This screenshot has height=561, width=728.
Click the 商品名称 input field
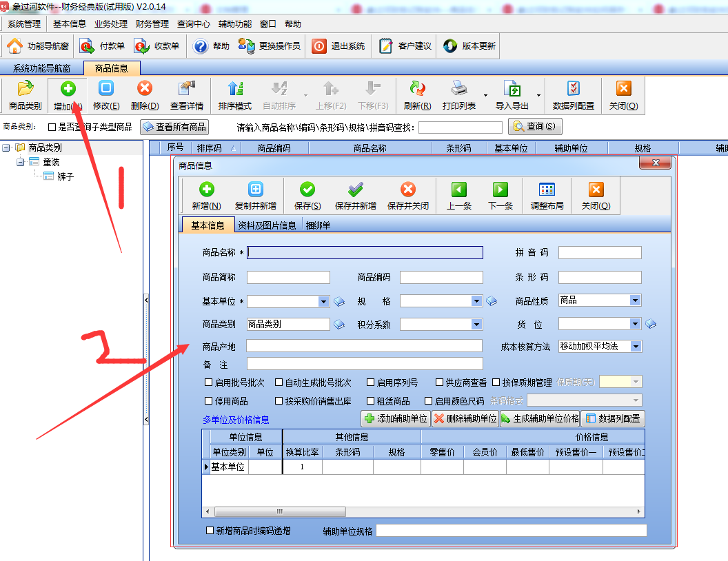coord(365,252)
